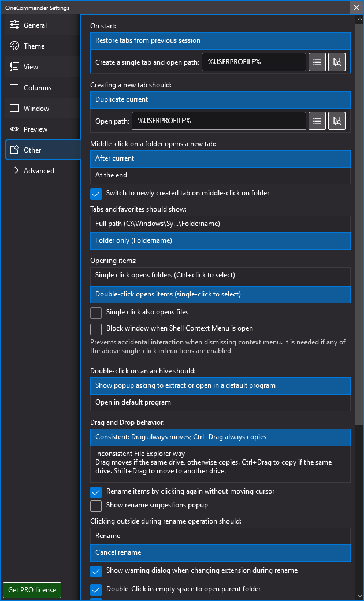
Task: Click browse folder icon beside new tab Open path
Action: point(337,121)
